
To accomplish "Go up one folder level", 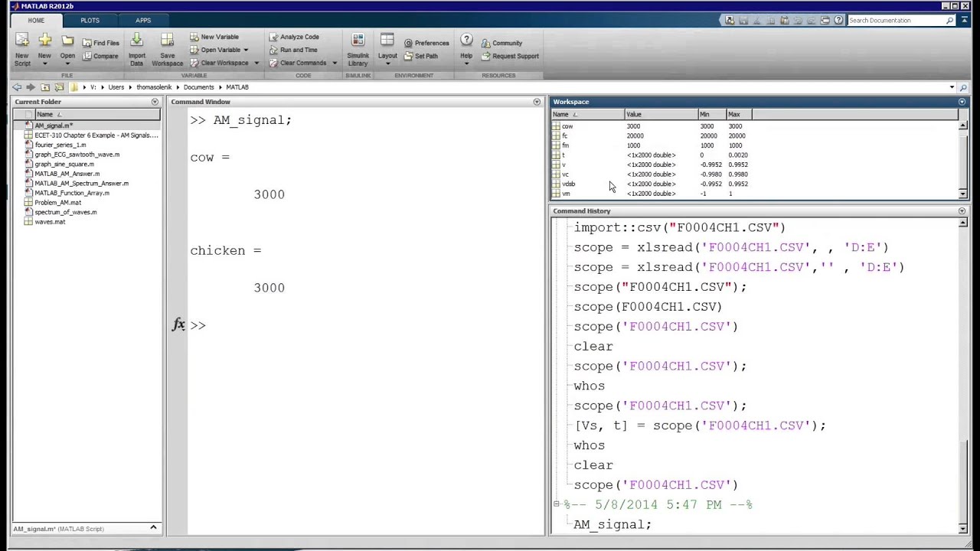I will coord(45,87).
